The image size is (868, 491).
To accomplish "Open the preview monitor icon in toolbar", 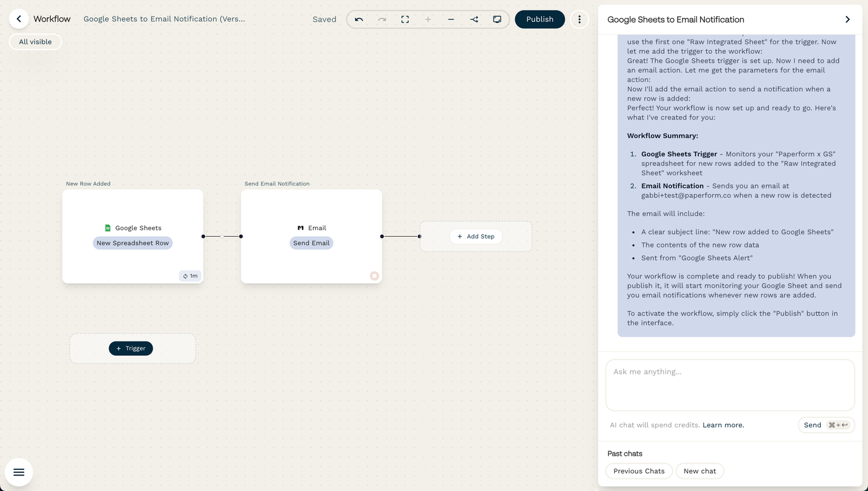I will click(497, 19).
